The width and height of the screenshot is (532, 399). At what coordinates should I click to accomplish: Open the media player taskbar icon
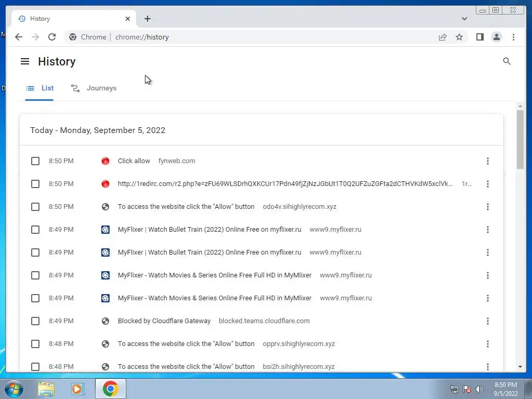click(x=77, y=389)
